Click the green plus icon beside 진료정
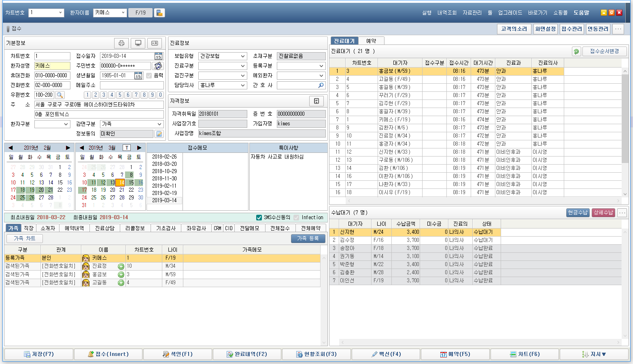Viewport: 633px width, 364px height. (x=121, y=266)
